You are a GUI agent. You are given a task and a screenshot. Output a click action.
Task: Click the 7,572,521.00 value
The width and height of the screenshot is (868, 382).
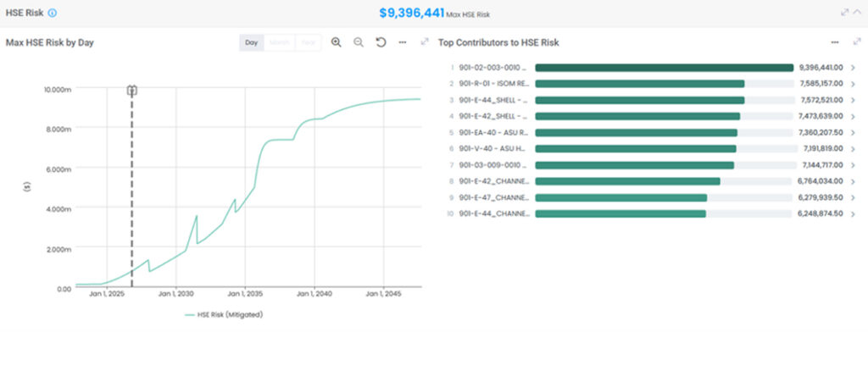point(821,100)
